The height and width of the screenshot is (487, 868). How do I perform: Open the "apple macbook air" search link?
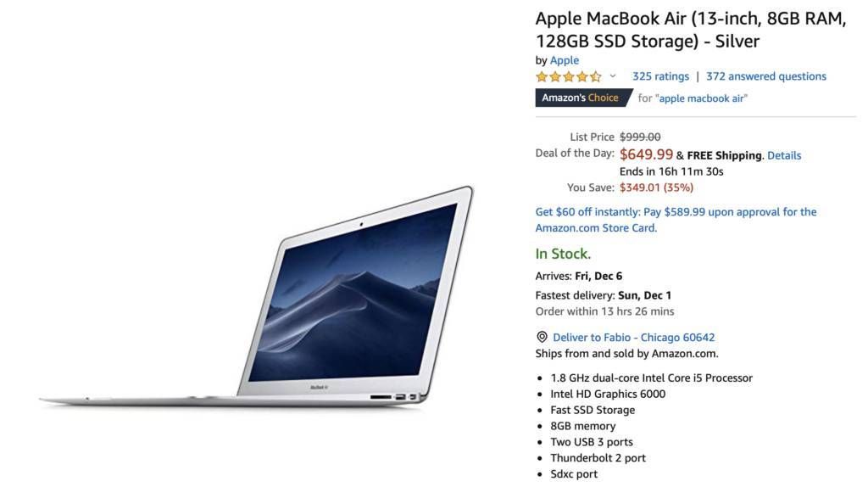[x=703, y=98]
